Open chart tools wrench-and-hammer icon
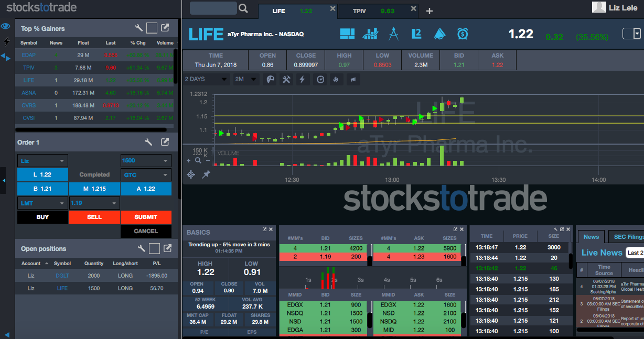 (286, 79)
